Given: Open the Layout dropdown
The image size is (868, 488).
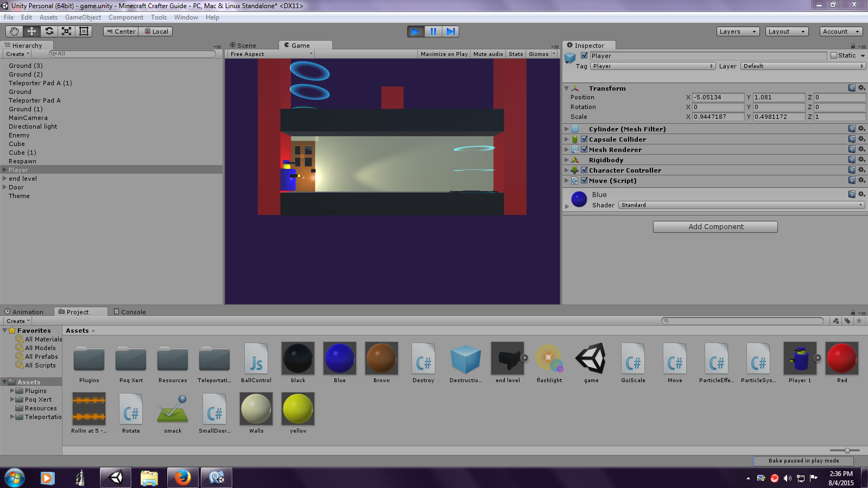Looking at the screenshot, I should pyautogui.click(x=787, y=31).
